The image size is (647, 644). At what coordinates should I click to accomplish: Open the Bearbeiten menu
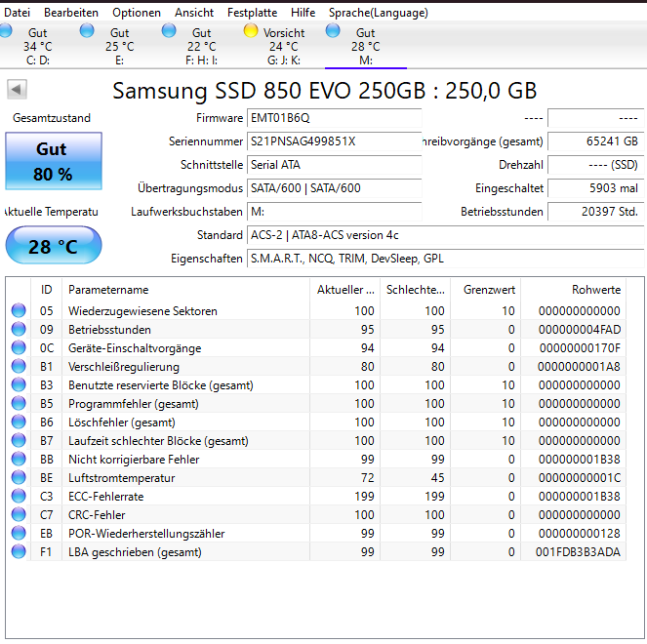[x=71, y=13]
